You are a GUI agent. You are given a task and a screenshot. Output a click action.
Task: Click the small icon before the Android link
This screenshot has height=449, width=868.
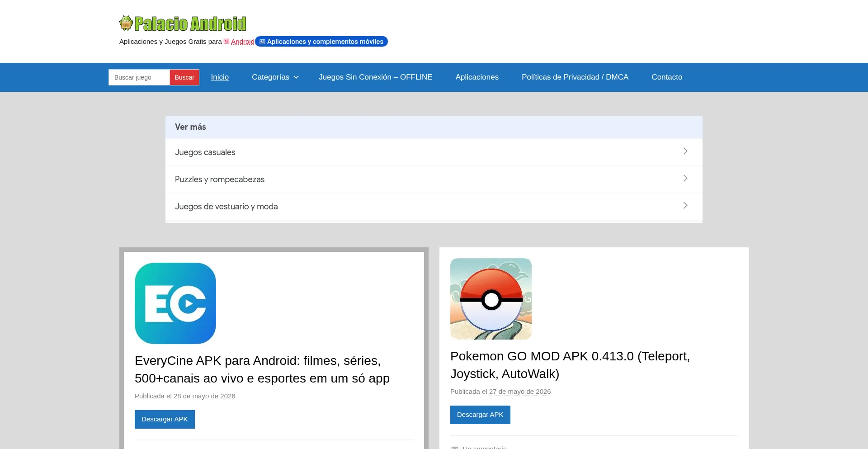coord(226,41)
